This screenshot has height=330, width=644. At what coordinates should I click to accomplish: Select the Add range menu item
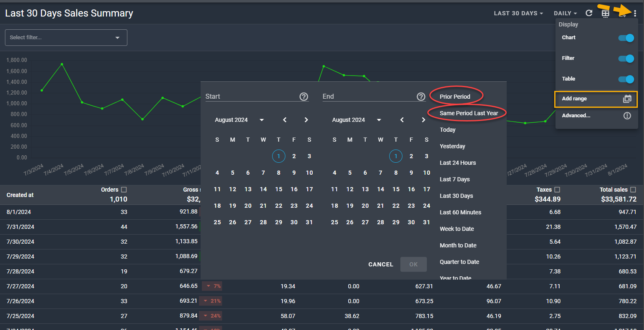[x=596, y=99]
